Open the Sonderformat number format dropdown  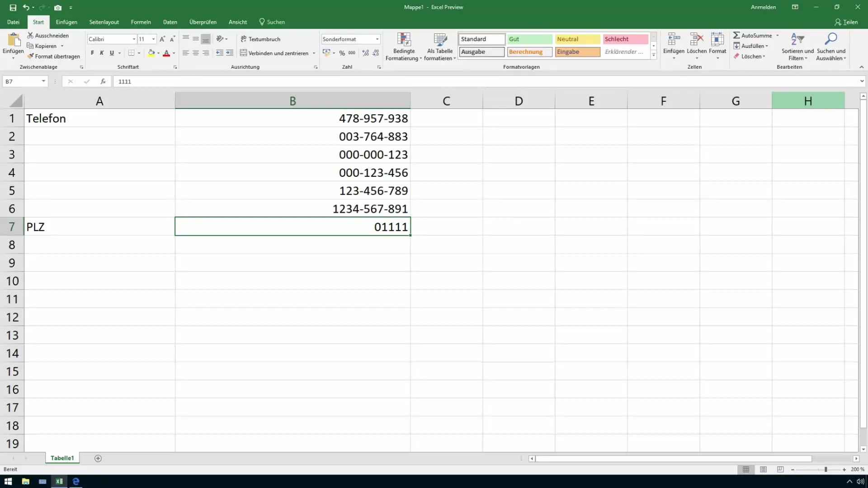pos(377,39)
